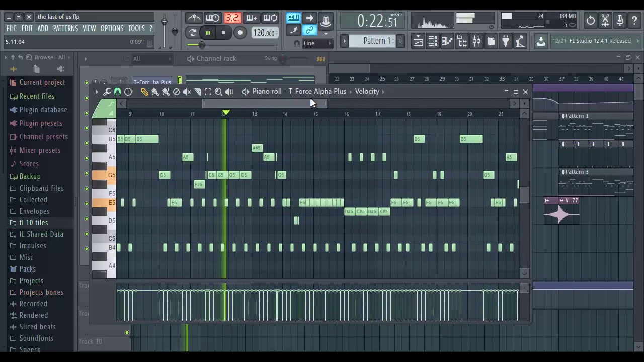
Task: Toggle loop recording
Action: 270,18
